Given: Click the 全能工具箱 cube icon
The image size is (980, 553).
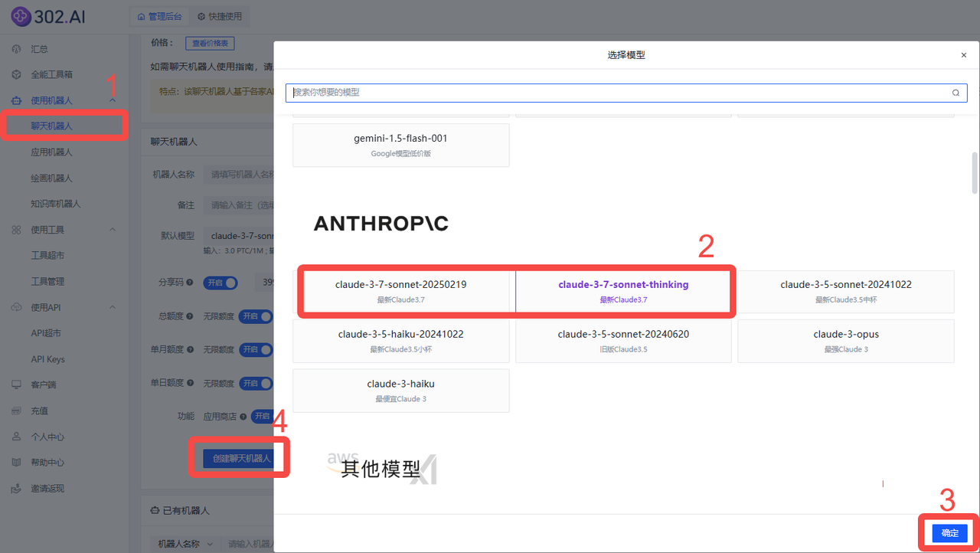Looking at the screenshot, I should click(x=16, y=75).
